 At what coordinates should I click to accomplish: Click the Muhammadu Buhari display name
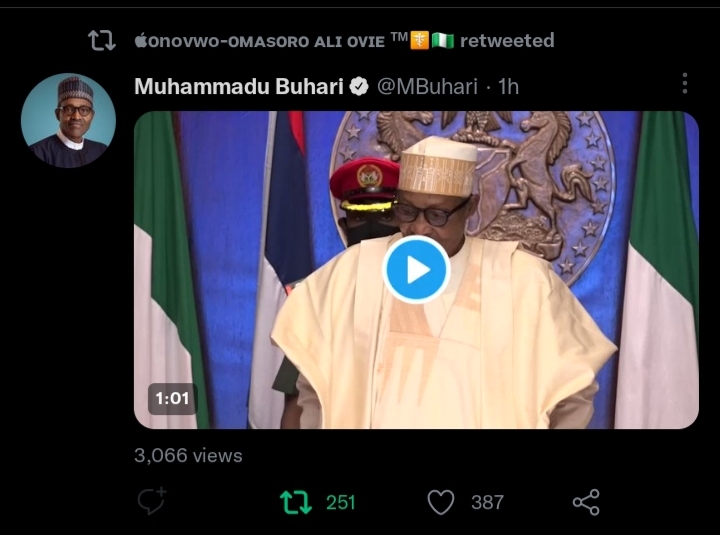coord(238,87)
